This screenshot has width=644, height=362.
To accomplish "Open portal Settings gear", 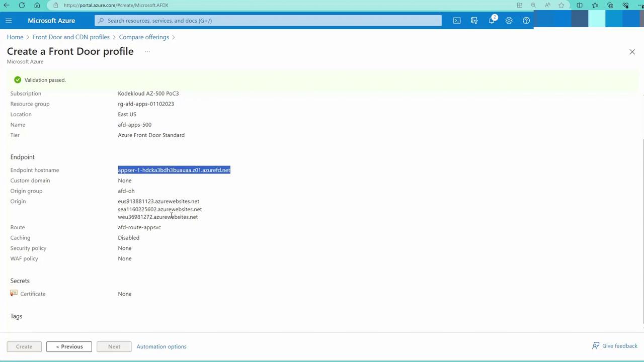I will [x=509, y=21].
